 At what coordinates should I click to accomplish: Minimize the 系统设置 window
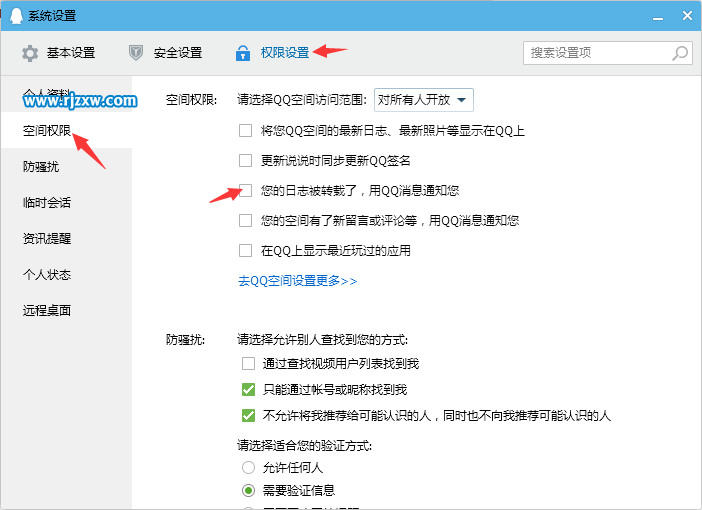click(x=658, y=17)
